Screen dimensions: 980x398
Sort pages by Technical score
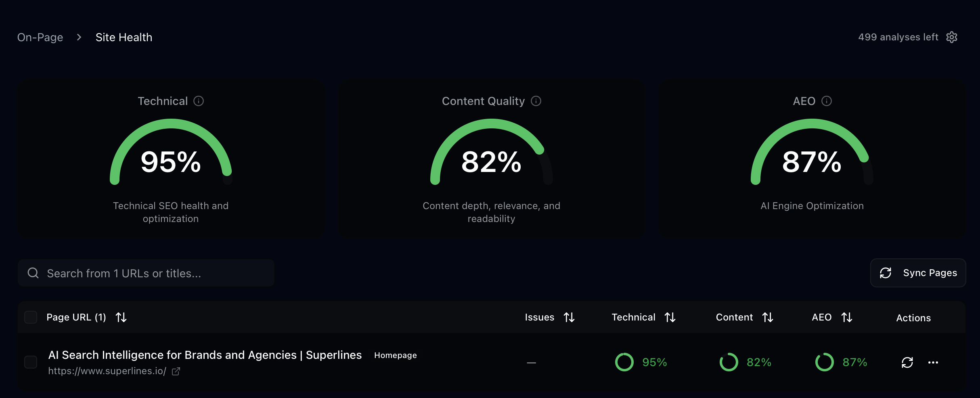[670, 317]
